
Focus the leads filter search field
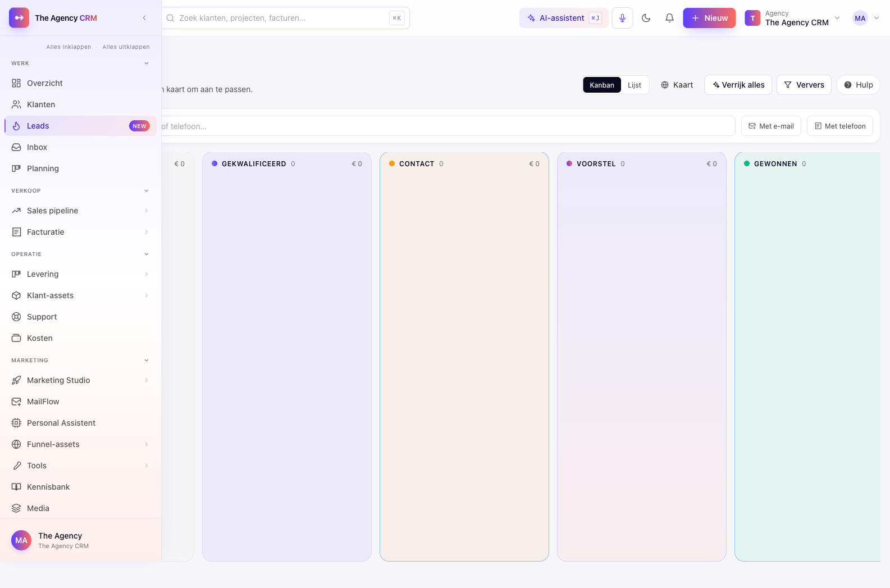click(x=448, y=126)
